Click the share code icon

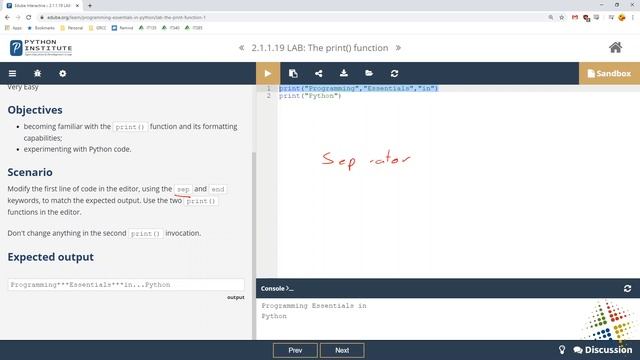tap(319, 73)
